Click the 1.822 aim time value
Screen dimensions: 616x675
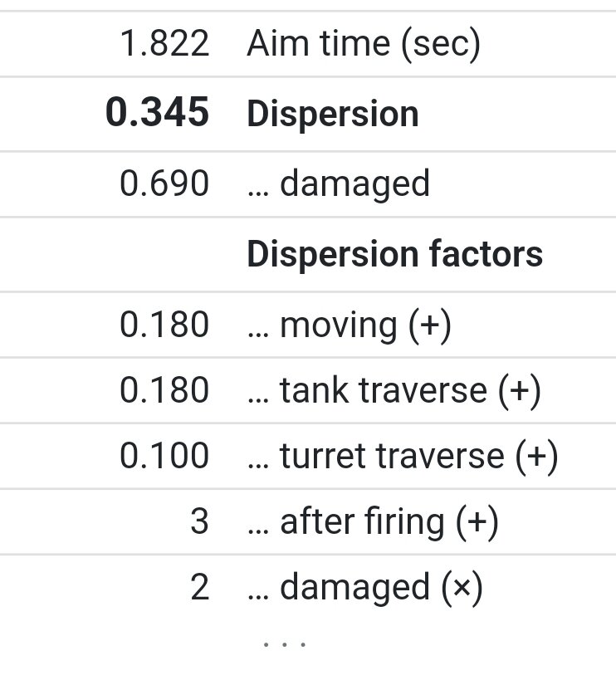point(164,44)
